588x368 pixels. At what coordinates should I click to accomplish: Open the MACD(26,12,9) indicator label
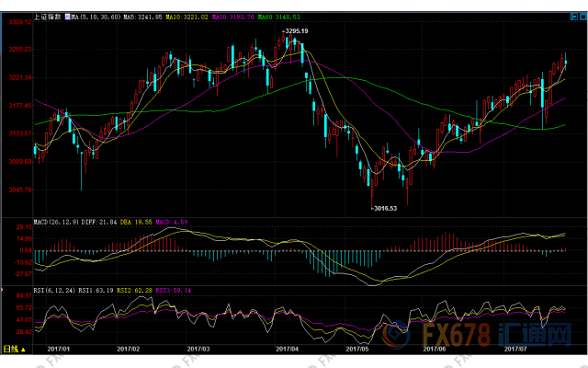point(57,222)
